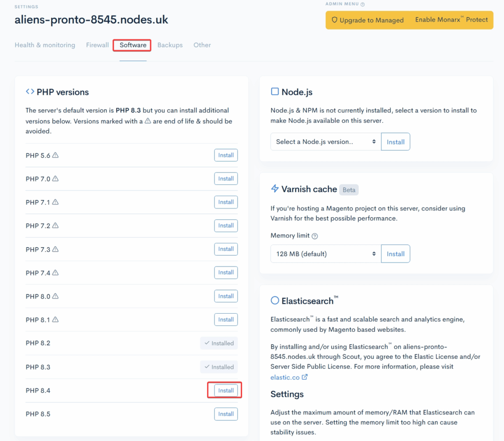Install Varnish cache
504x441 pixels.
(395, 254)
